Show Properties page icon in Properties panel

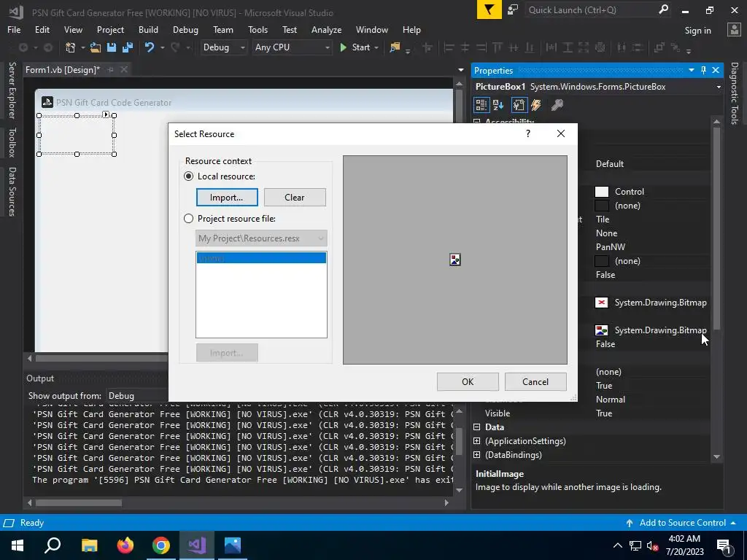click(519, 105)
